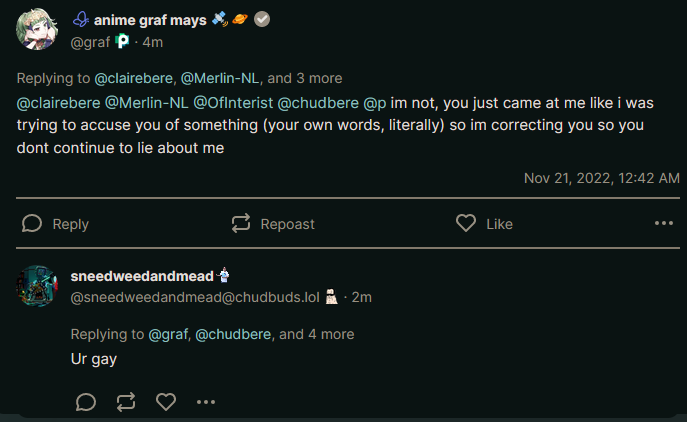Reply to the "Ur gay" post via bubble icon

pyautogui.click(x=86, y=402)
